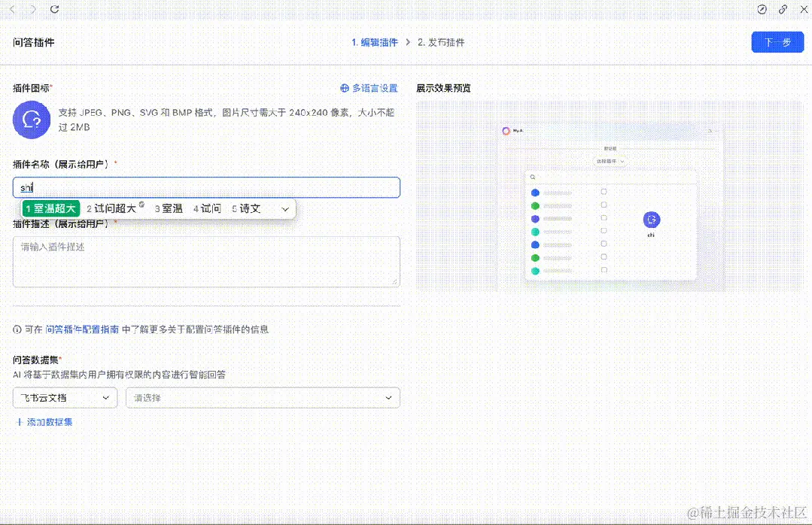Go back with the left arrow icon
This screenshot has width=812, height=525.
point(13,9)
